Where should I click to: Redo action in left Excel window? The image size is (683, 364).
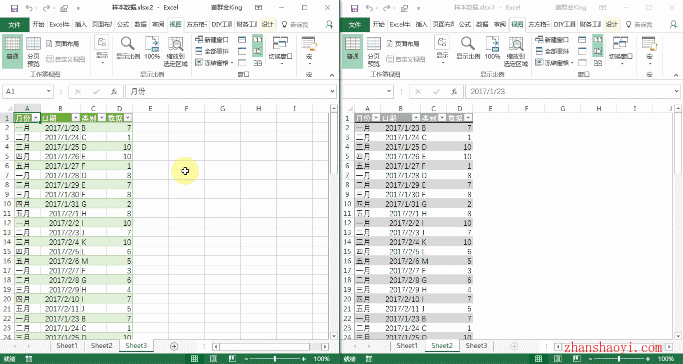(46, 8)
